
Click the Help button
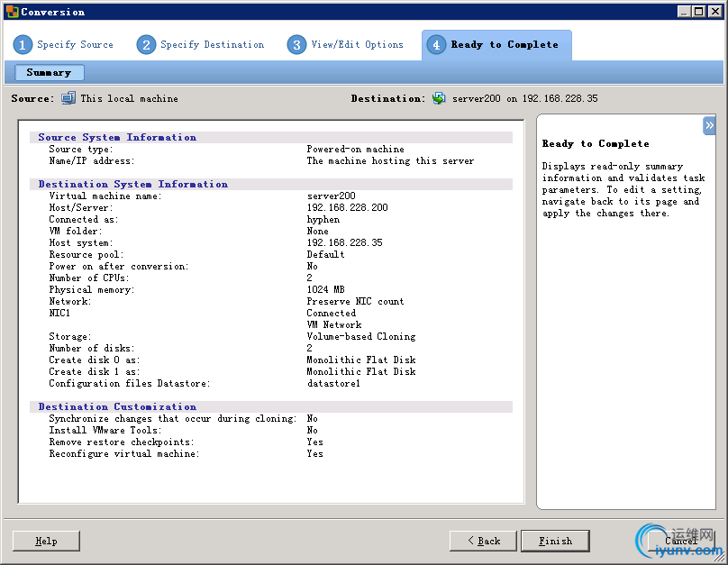click(x=46, y=541)
